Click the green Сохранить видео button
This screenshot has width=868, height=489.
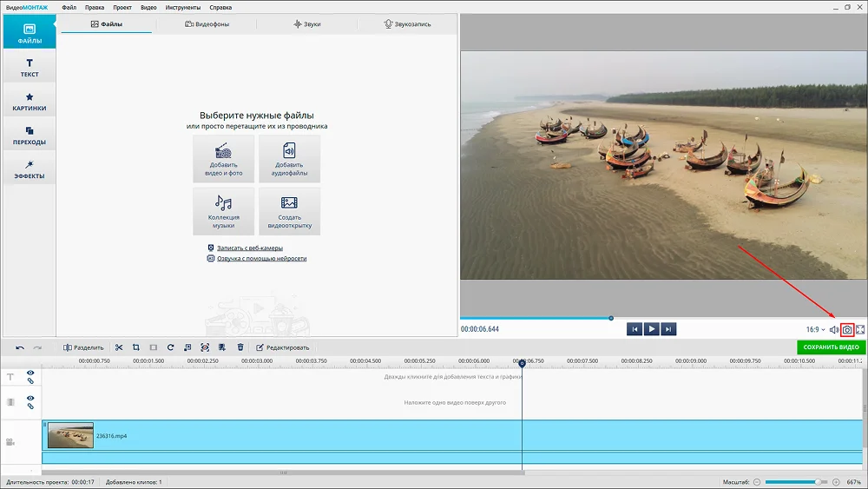pos(831,347)
